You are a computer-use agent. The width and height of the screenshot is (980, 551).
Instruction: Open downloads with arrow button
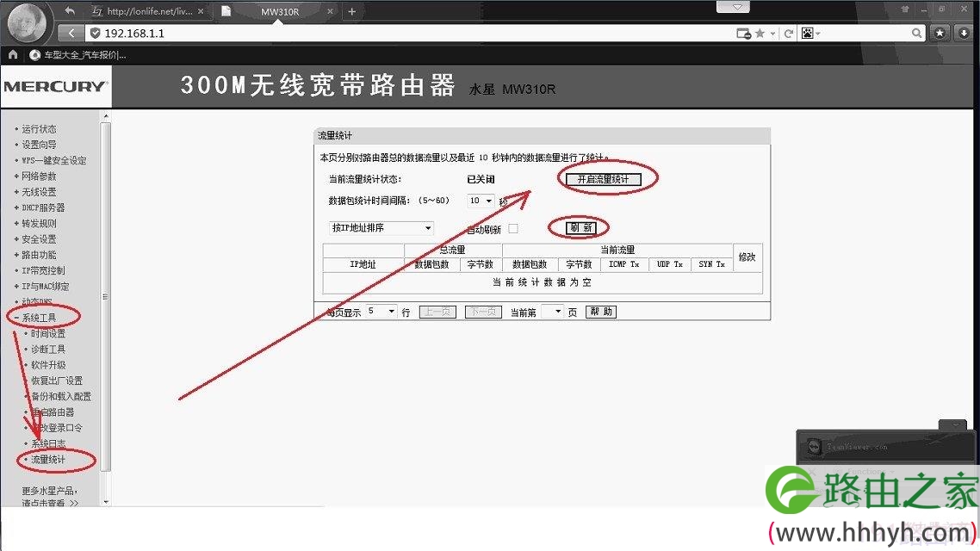(964, 33)
